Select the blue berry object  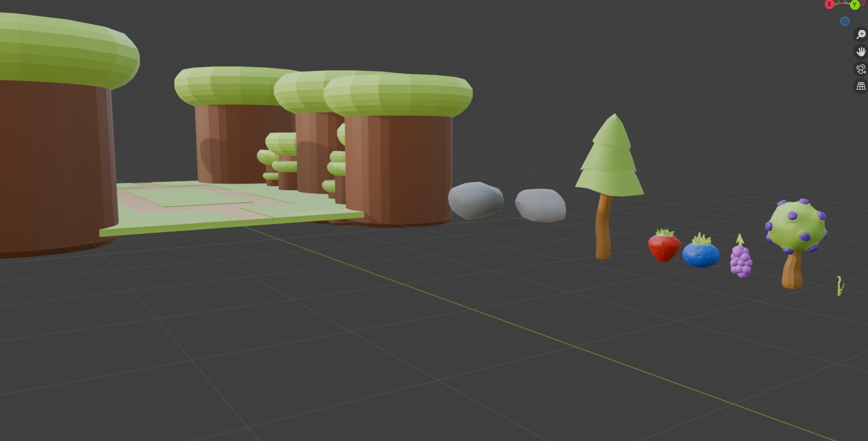pos(701,251)
